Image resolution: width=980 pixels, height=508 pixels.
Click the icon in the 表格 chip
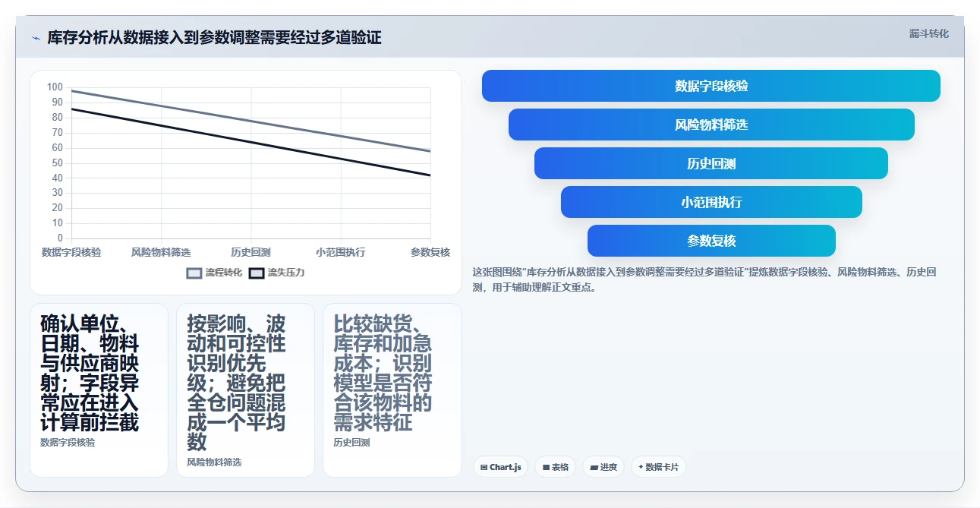(x=546, y=468)
